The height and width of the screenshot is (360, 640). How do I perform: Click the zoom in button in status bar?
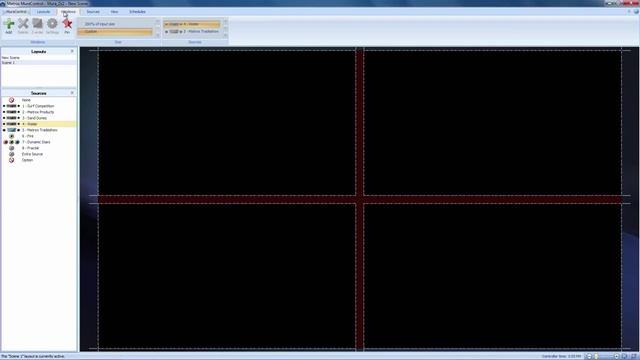click(x=616, y=356)
